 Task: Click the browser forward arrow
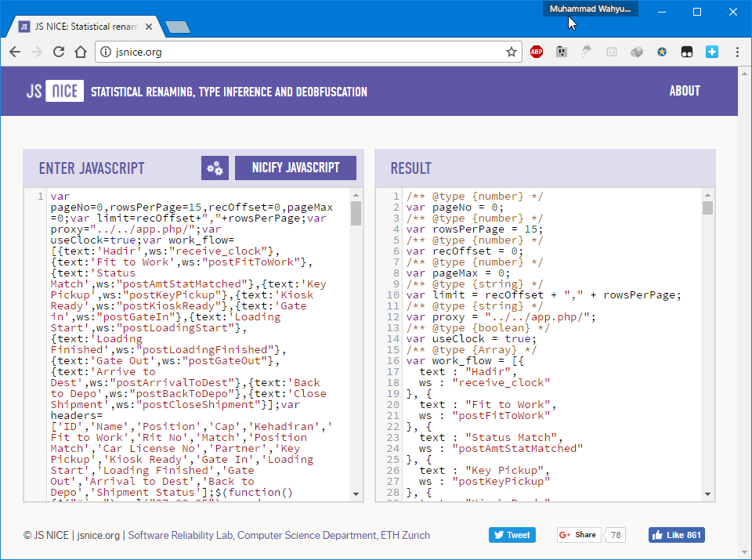[x=37, y=52]
